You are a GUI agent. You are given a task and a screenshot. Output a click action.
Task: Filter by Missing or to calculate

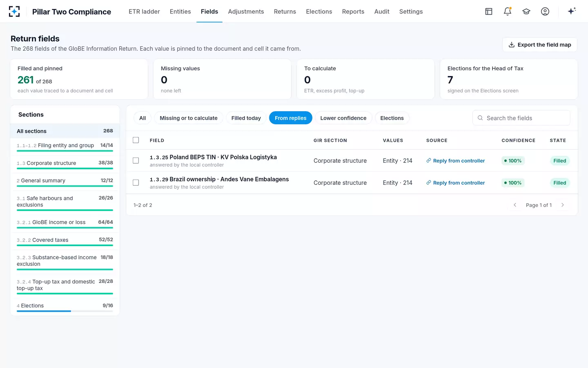[x=189, y=118]
